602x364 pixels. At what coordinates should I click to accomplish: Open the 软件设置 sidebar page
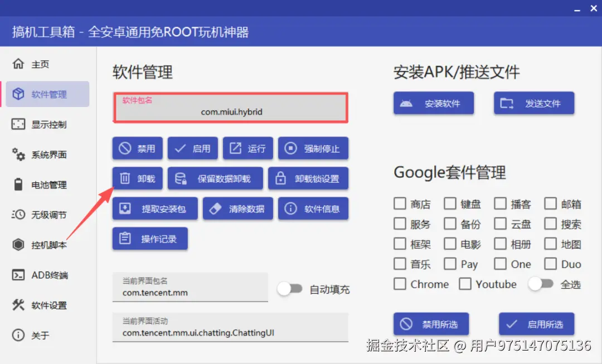point(47,305)
